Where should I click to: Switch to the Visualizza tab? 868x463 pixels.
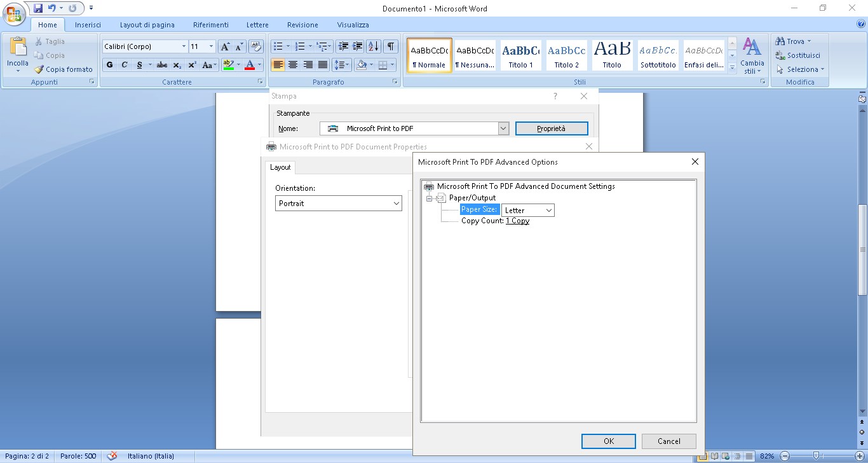click(353, 25)
